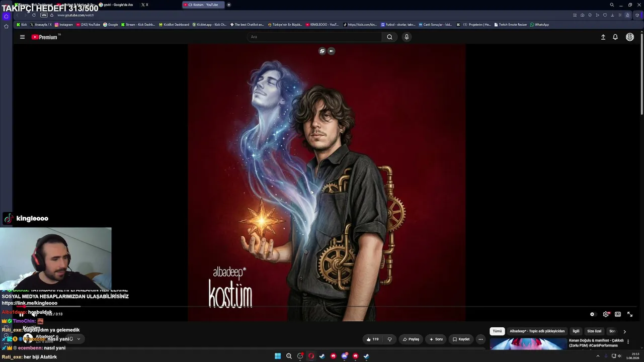Switch to the Kostüm - YouTube tab
Image resolution: width=644 pixels, height=362 pixels.
[x=203, y=5]
